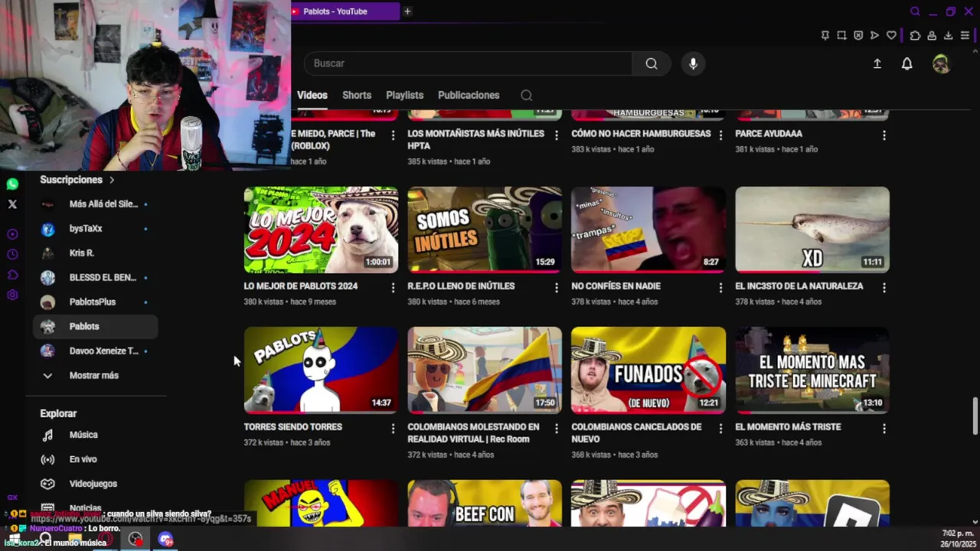Open EL MOMENTO MAS TRISTE DE MINECRAFT thumbnail
The image size is (980, 551).
point(812,370)
